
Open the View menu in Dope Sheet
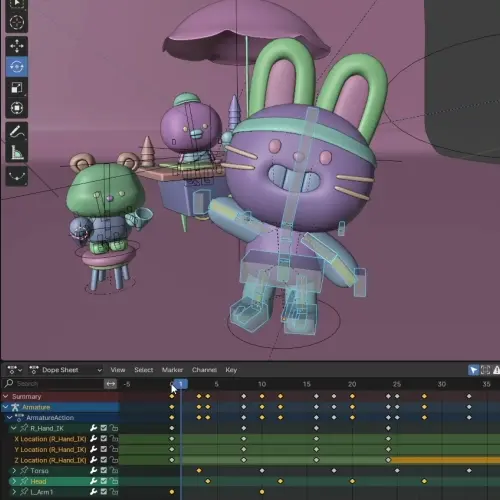(118, 370)
